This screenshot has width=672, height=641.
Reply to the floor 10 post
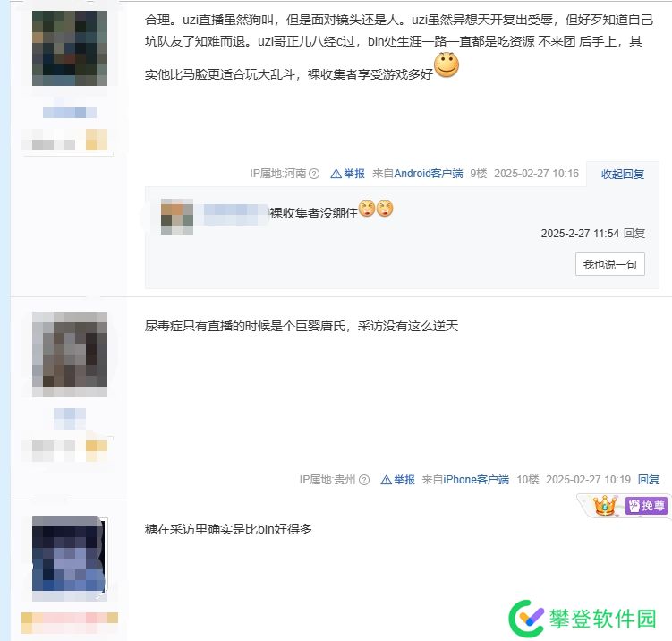click(x=649, y=480)
